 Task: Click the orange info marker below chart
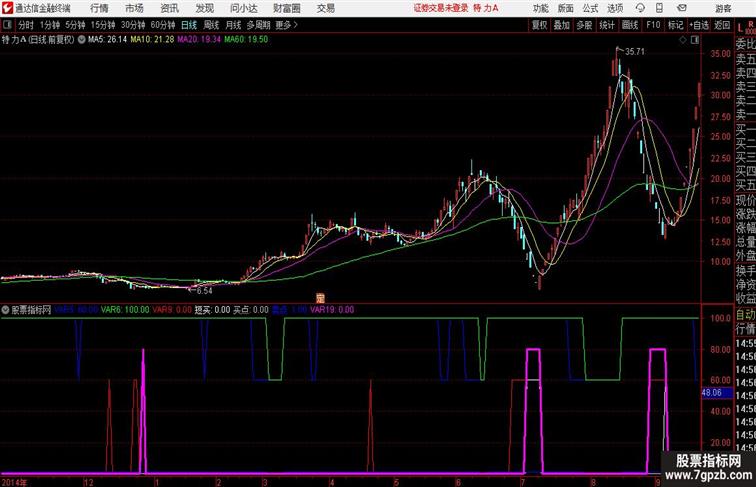coord(320,298)
